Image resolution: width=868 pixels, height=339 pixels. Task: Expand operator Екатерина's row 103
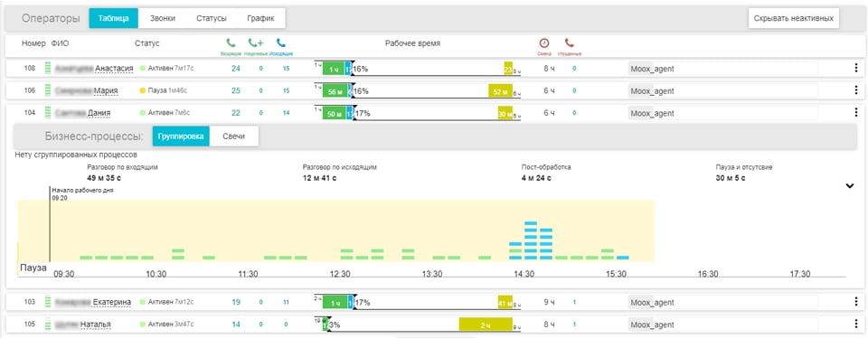(x=111, y=302)
